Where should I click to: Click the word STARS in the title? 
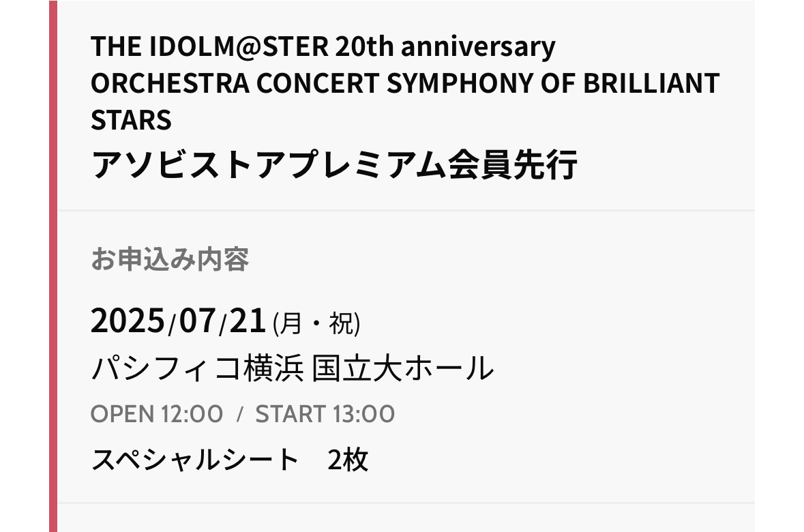point(131,120)
